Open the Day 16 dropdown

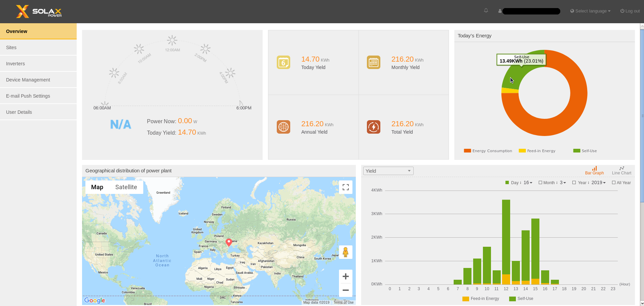[x=528, y=182]
